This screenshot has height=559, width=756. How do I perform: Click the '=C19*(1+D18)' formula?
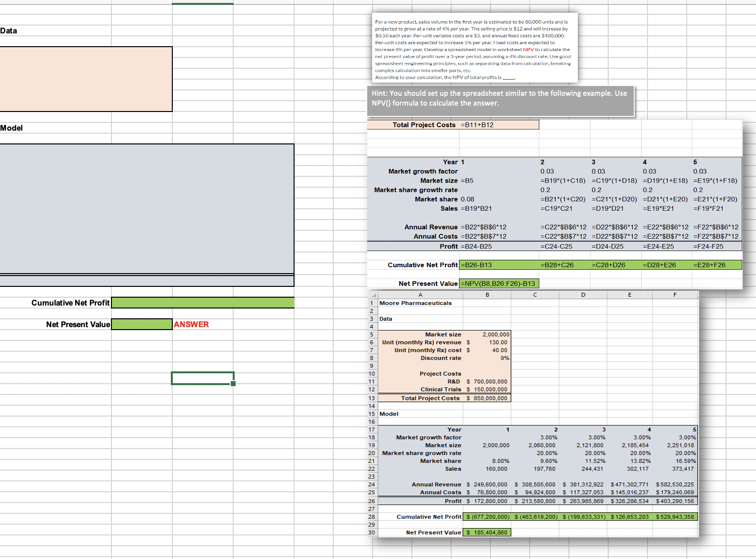(x=614, y=181)
